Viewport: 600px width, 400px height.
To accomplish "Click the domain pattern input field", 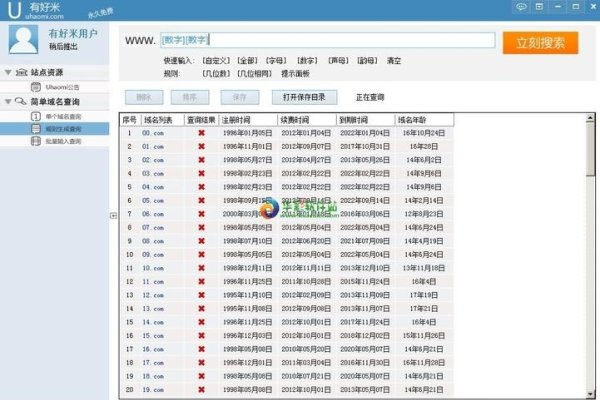I will 328,40.
